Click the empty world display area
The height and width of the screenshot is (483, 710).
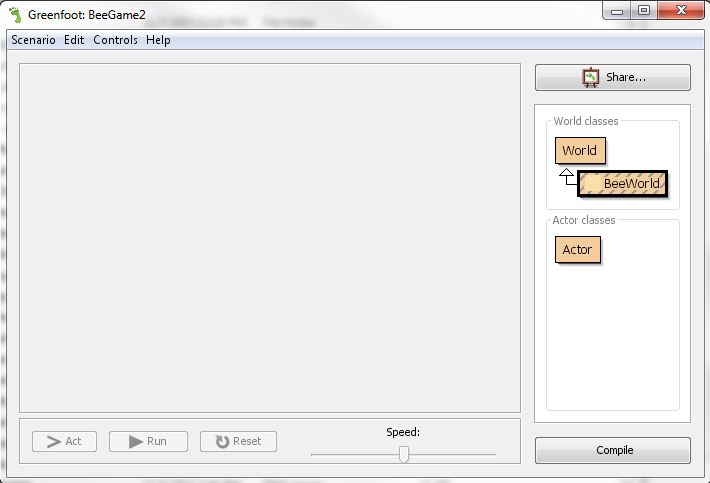pos(270,238)
